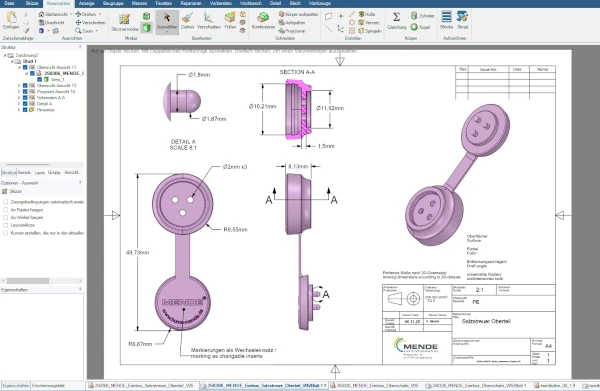Viewport: 600px width, 391px height.
Task: Toggle checkbox for Detail A
Action: click(x=25, y=104)
